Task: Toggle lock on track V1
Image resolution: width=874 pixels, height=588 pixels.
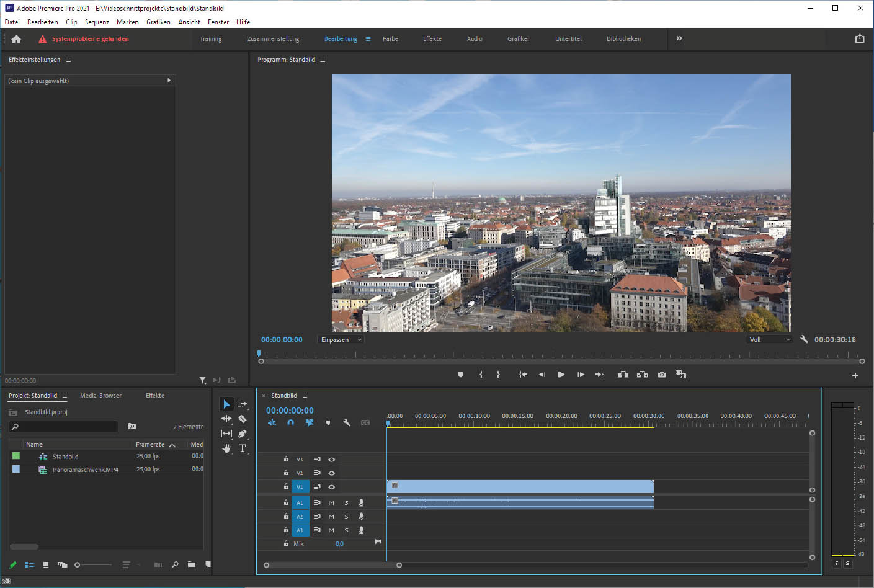Action: tap(286, 487)
